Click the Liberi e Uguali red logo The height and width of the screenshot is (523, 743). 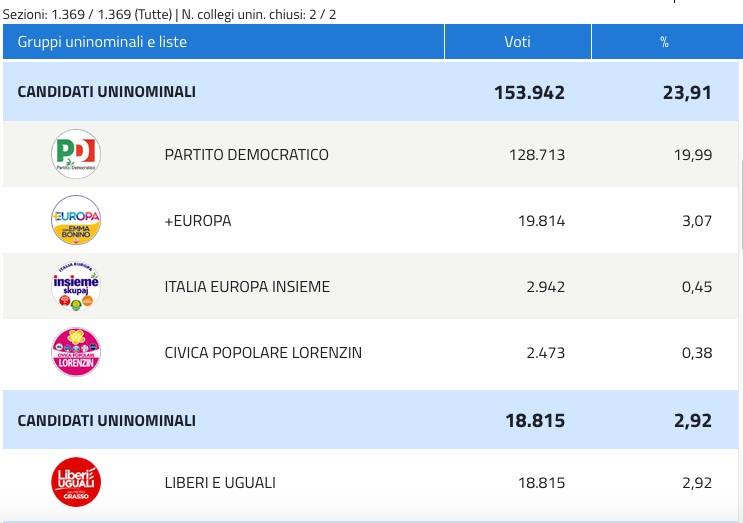pos(76,482)
